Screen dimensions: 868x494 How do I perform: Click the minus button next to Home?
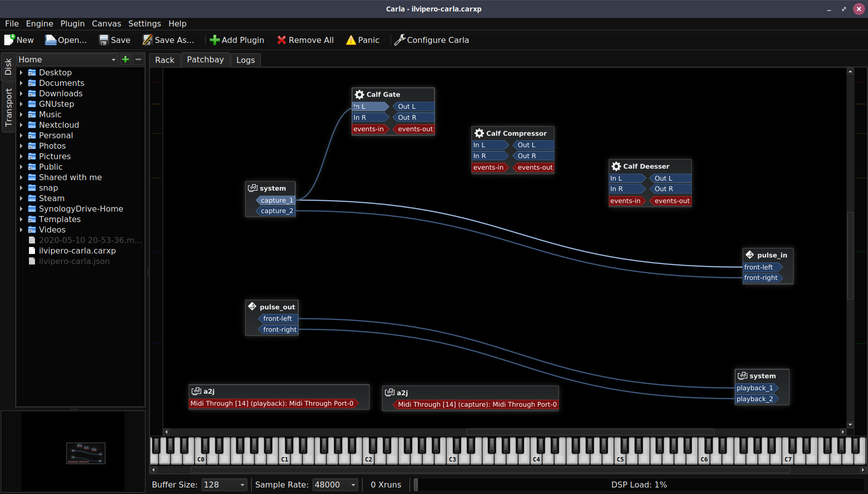[138, 59]
